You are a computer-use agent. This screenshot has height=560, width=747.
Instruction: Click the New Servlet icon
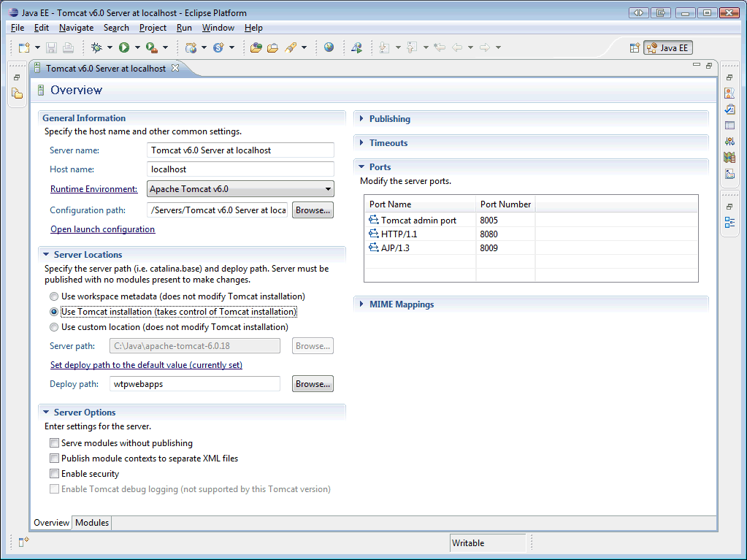tap(218, 47)
